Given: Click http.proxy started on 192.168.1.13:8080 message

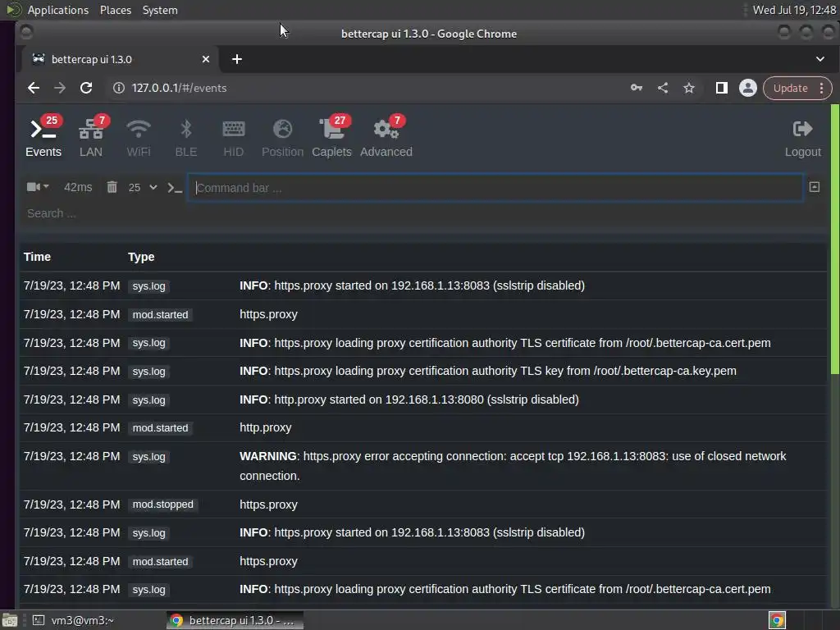Looking at the screenshot, I should (x=409, y=399).
